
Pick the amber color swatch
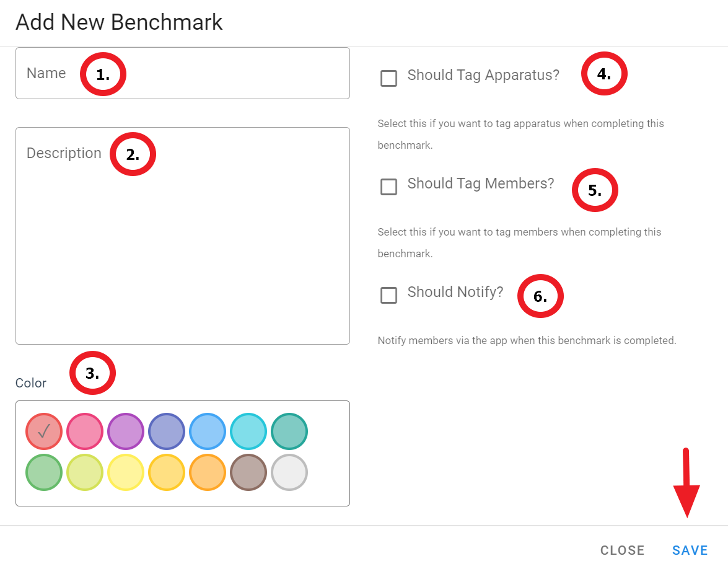[167, 472]
